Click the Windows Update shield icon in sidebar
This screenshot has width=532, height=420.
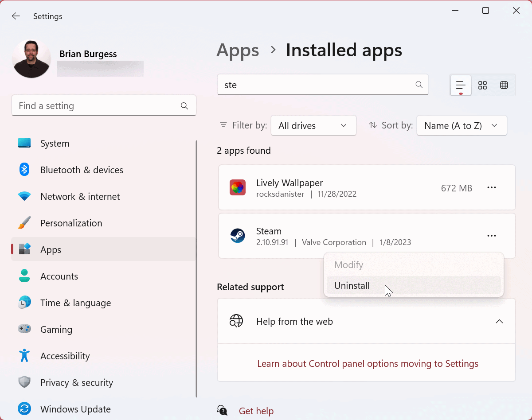24,408
